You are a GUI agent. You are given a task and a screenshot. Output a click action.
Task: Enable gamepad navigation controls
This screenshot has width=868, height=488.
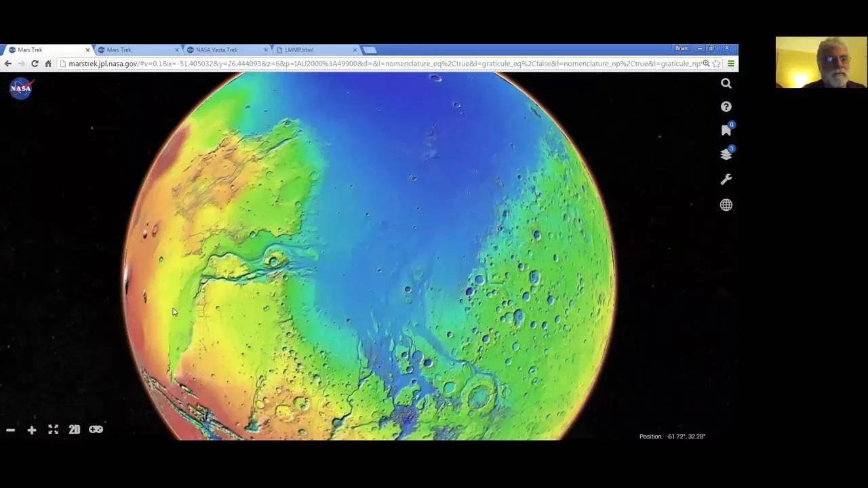96,429
